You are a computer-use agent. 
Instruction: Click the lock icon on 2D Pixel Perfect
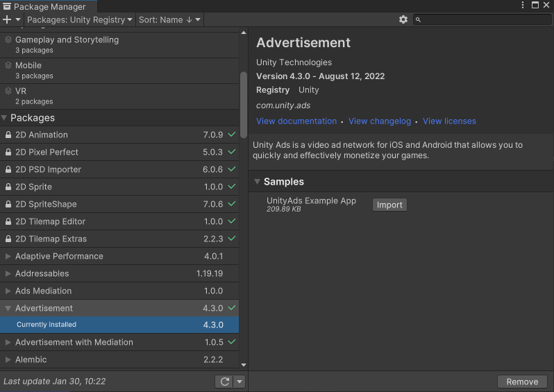[8, 152]
